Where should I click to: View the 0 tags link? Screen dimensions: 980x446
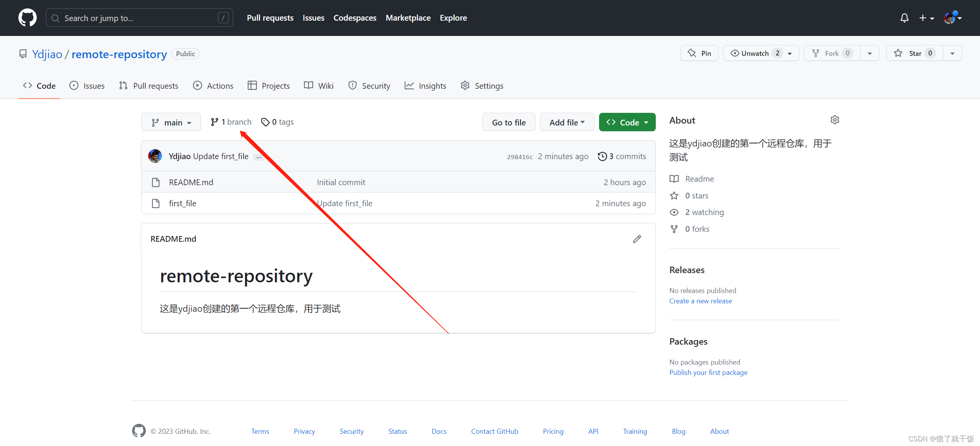277,122
